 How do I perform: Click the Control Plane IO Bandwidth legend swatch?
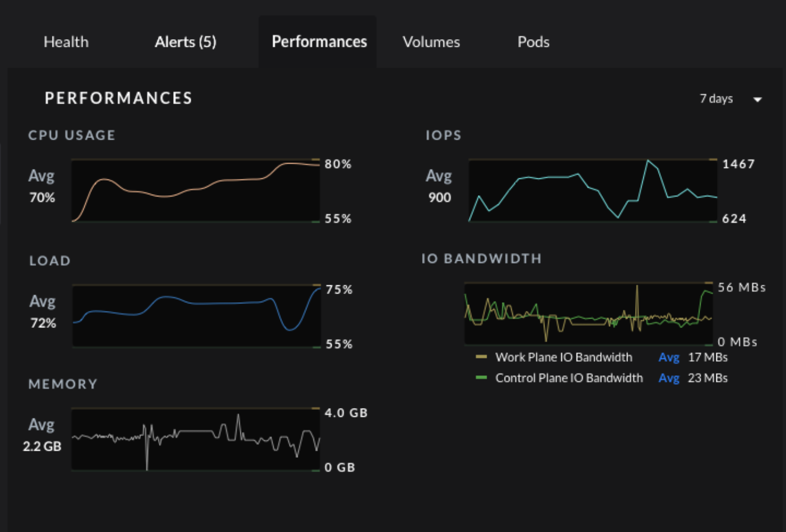click(x=481, y=378)
